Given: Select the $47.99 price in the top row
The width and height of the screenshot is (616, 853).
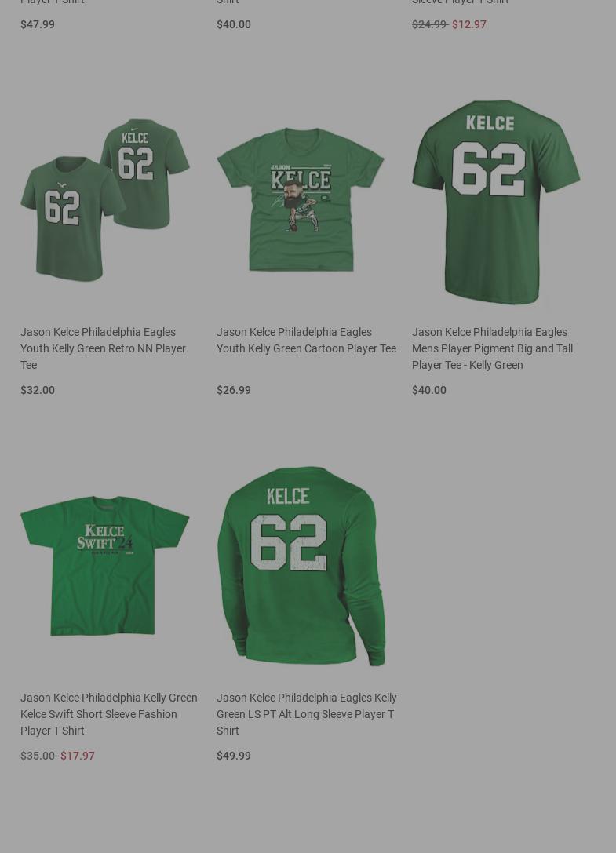Looking at the screenshot, I should [38, 24].
